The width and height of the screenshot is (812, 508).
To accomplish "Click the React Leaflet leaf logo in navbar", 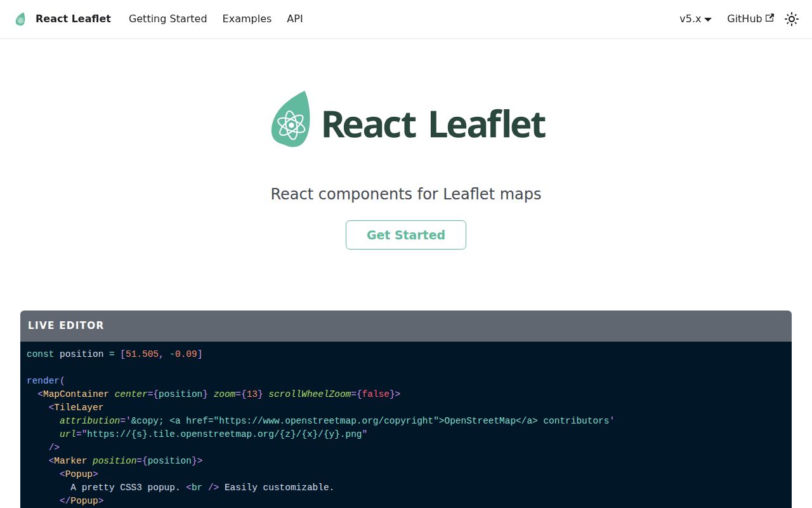I will (21, 19).
